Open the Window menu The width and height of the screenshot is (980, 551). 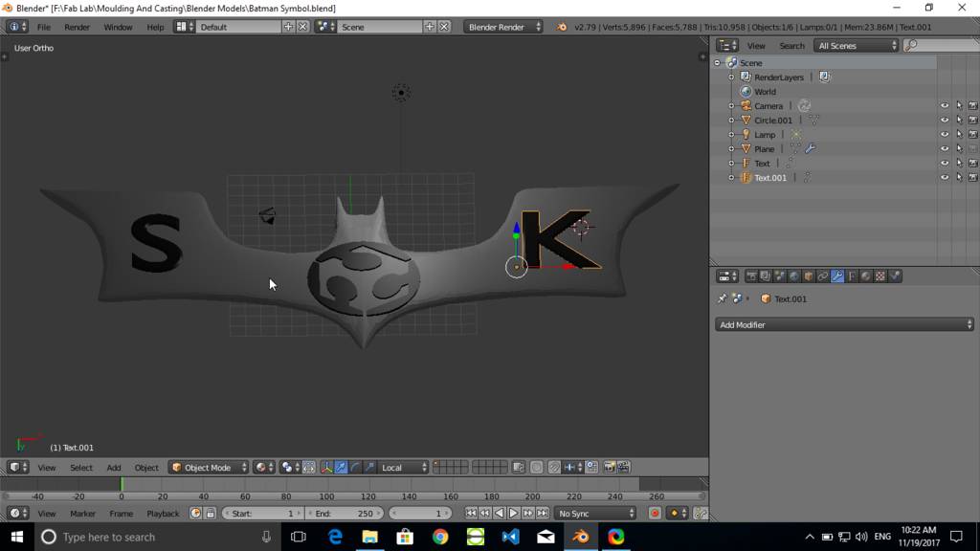118,27
